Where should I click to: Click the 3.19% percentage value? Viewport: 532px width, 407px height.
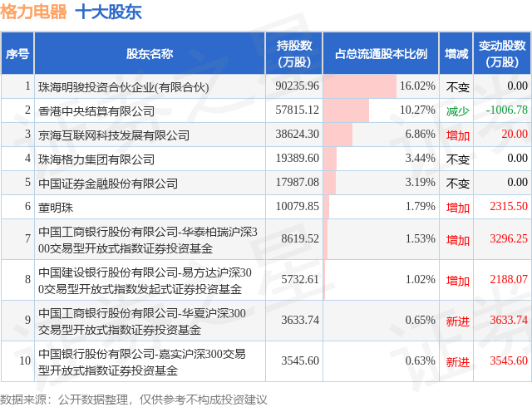420,182
